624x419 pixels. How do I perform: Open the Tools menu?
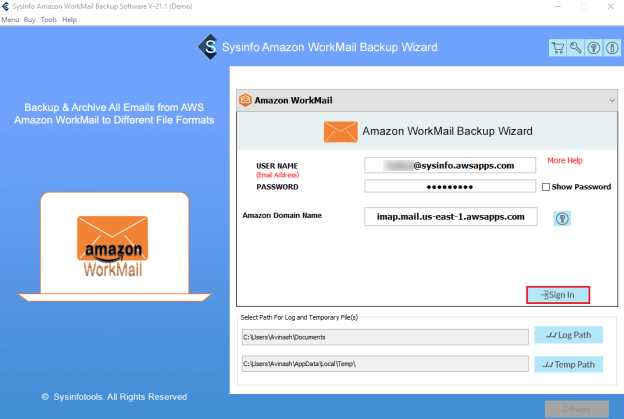pos(49,19)
